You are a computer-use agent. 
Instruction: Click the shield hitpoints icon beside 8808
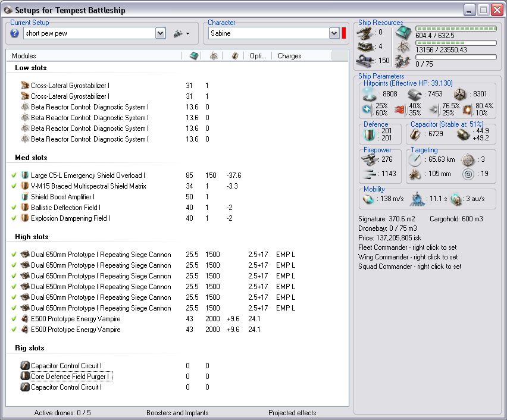tap(370, 94)
